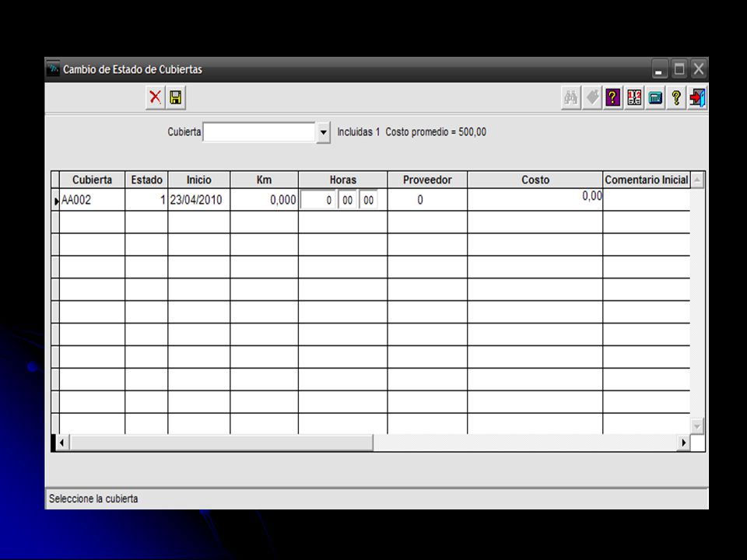
Task: Click the 'Incluidas 1' label
Action: tap(359, 132)
